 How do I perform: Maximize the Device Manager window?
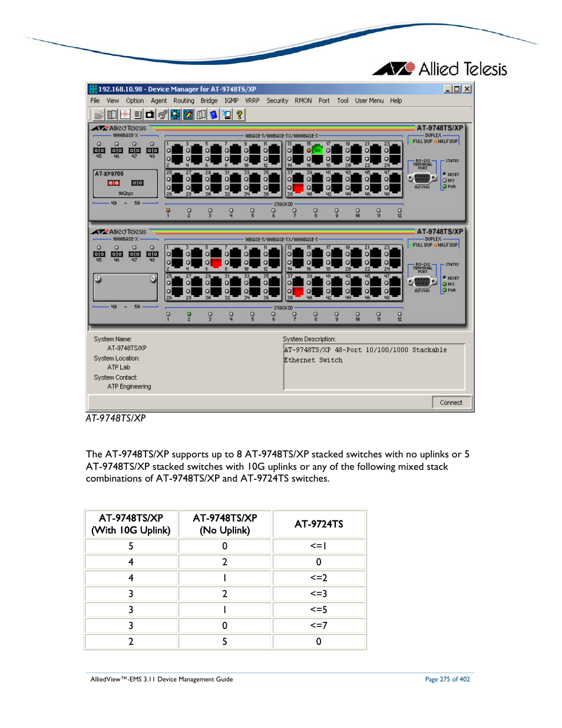[x=457, y=89]
